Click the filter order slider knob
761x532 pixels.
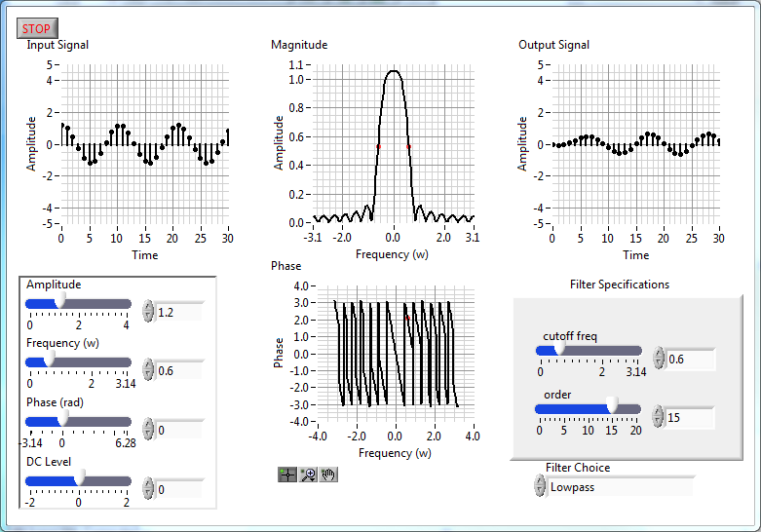click(613, 408)
